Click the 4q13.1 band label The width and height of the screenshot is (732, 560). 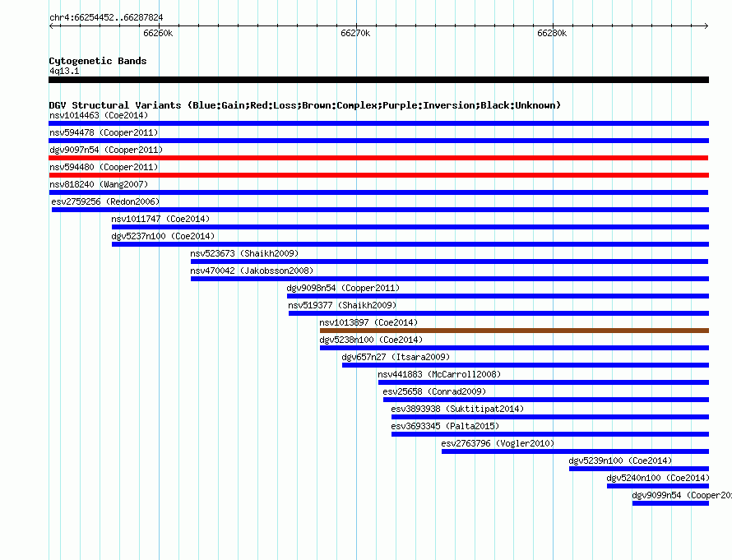tap(64, 71)
